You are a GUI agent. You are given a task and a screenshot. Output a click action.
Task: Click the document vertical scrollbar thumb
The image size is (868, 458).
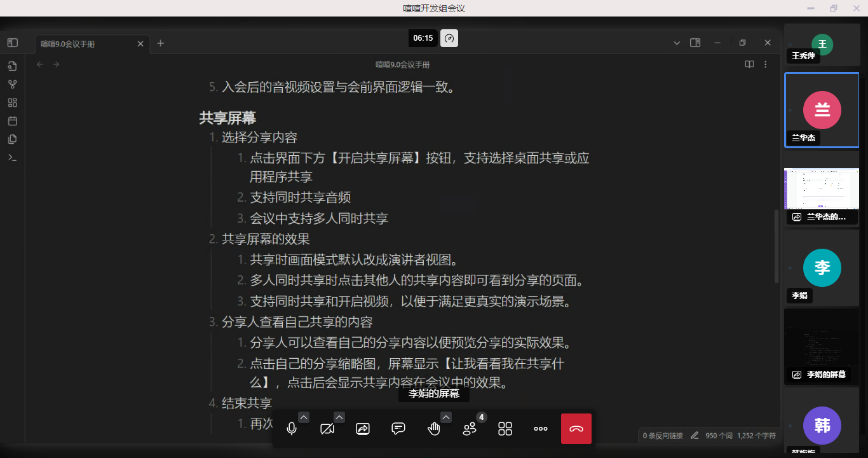click(x=776, y=247)
